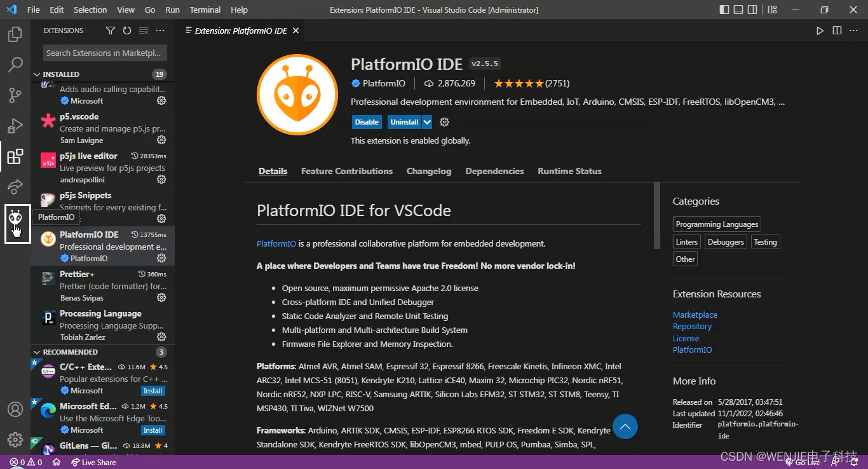This screenshot has height=469, width=868.
Task: Uninstall the PlatformIO IDE extension
Action: (405, 122)
